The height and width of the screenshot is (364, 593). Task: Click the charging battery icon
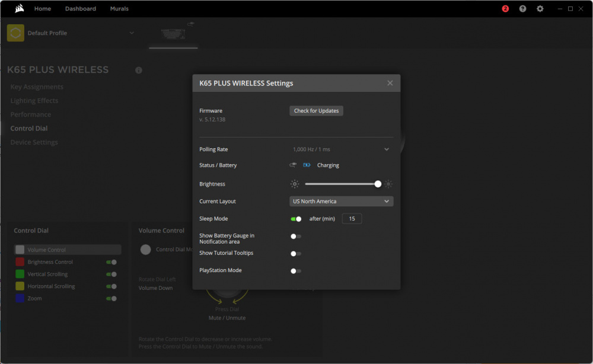[x=307, y=165]
